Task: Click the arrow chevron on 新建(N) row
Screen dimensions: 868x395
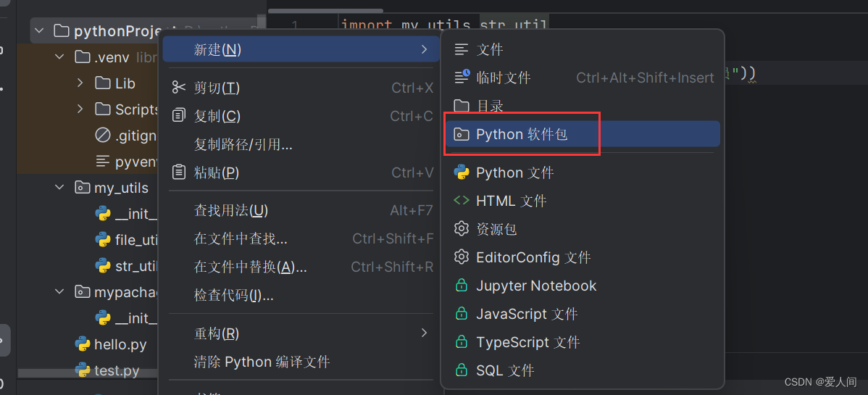Action: click(425, 50)
